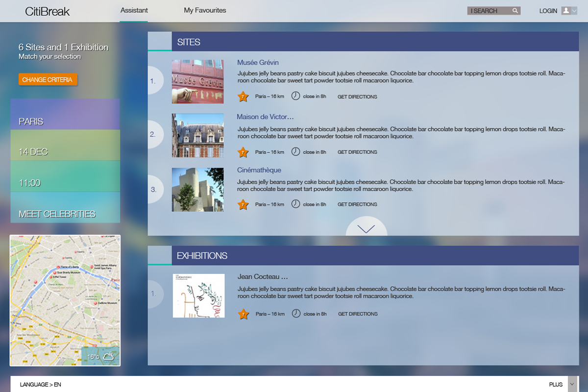588x392 pixels.
Task: Click 'close in 8h' text for Cinémathèque
Action: (x=315, y=204)
